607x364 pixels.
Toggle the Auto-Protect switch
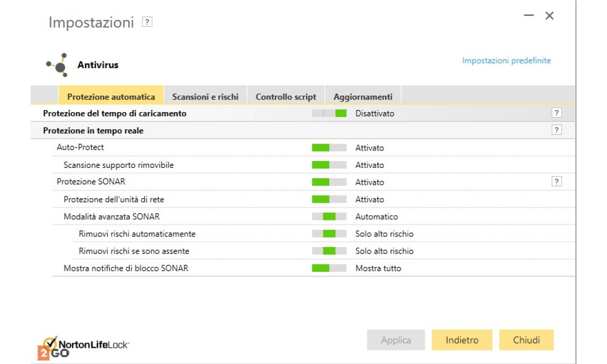pyautogui.click(x=329, y=148)
